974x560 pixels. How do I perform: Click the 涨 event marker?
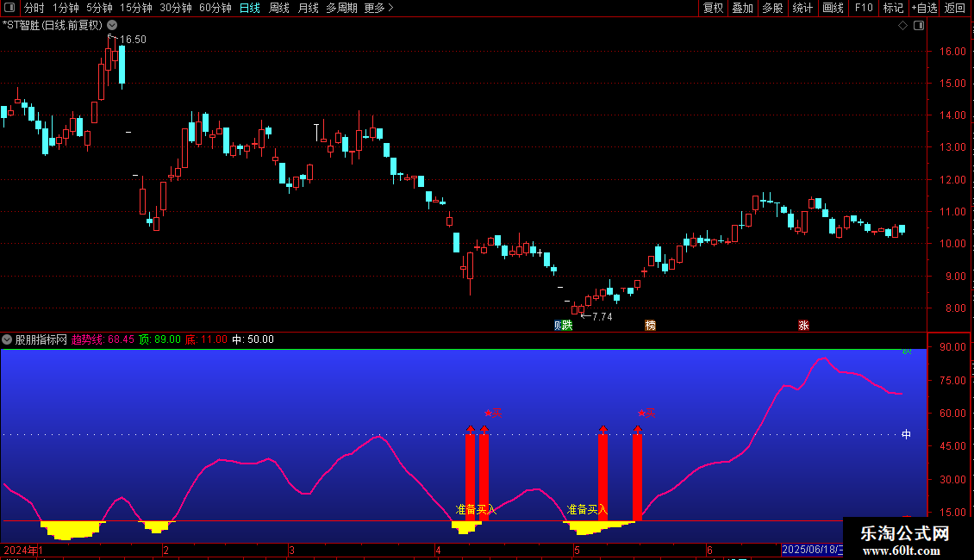point(803,326)
